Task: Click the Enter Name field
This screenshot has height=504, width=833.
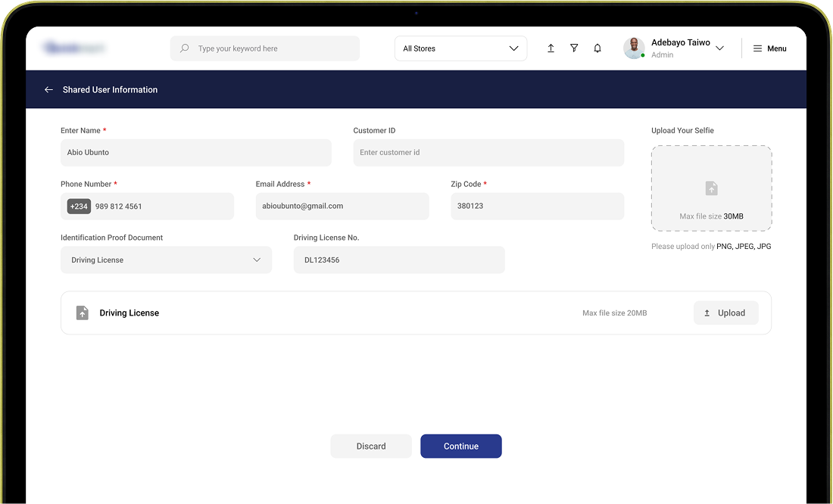Action: click(x=196, y=152)
